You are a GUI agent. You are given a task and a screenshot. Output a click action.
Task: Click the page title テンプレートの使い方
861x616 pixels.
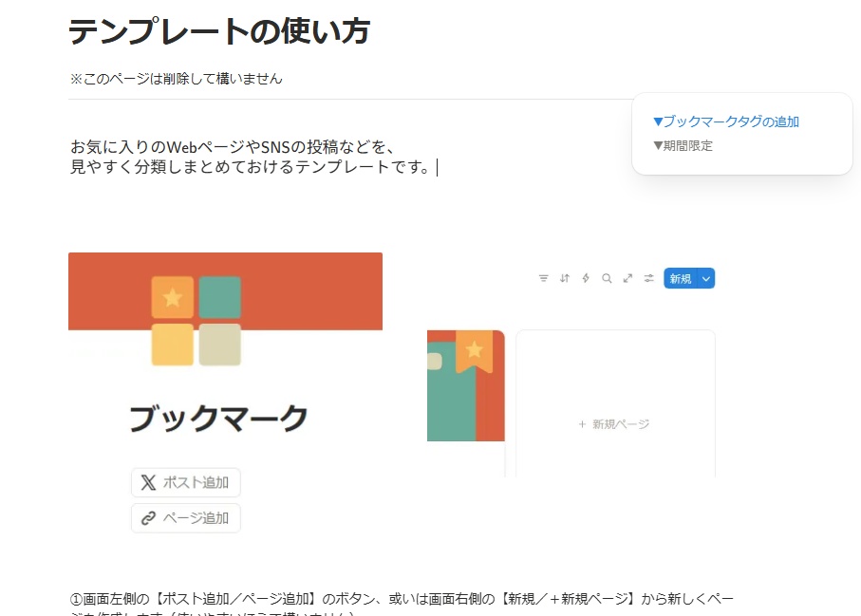(218, 31)
